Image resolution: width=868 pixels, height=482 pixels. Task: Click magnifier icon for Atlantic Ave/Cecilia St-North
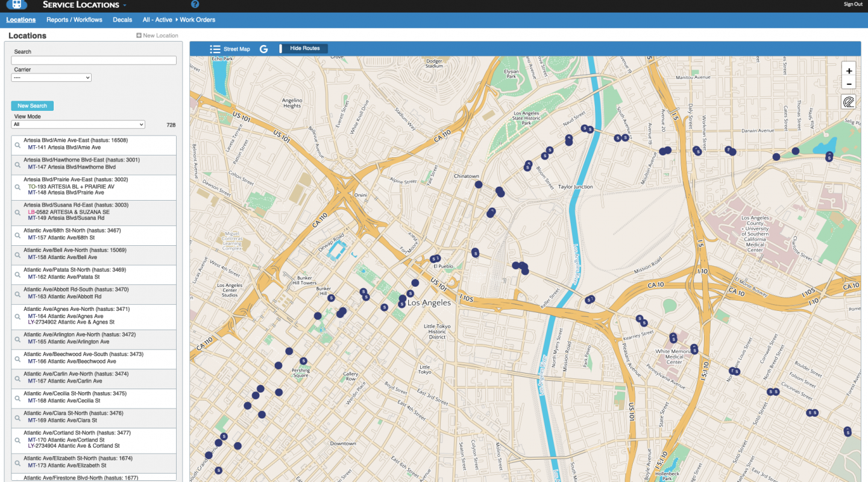(x=18, y=398)
